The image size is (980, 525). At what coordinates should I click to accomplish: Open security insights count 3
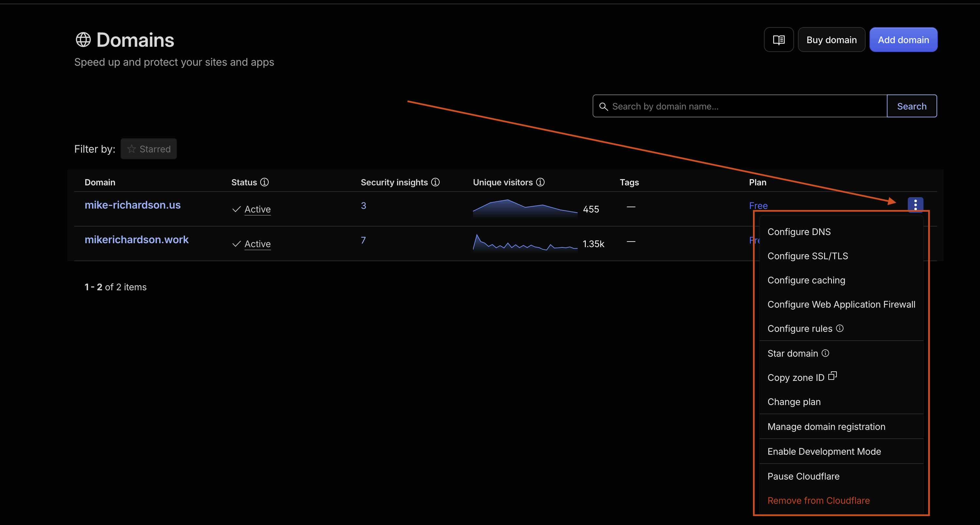(363, 206)
